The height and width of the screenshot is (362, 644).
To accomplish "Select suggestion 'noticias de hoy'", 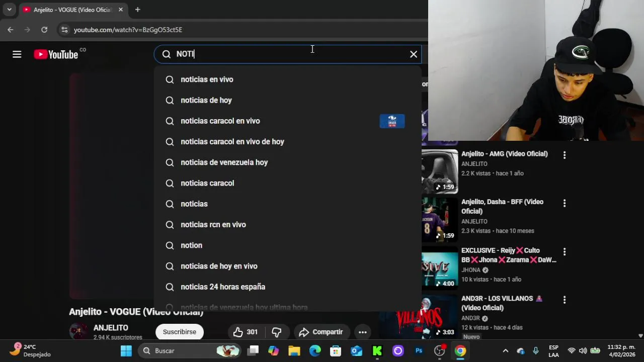I will click(x=287, y=100).
